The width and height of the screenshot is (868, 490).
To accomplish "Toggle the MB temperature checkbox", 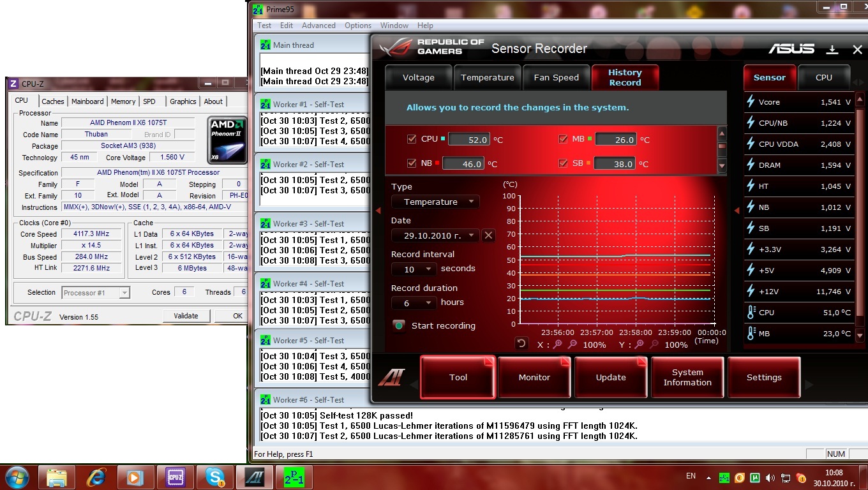I will (x=563, y=139).
